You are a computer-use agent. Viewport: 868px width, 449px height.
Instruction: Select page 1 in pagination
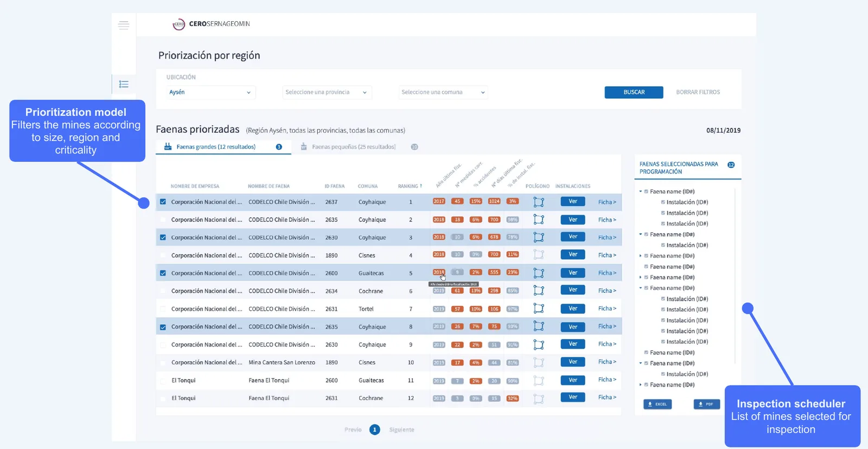(x=374, y=430)
